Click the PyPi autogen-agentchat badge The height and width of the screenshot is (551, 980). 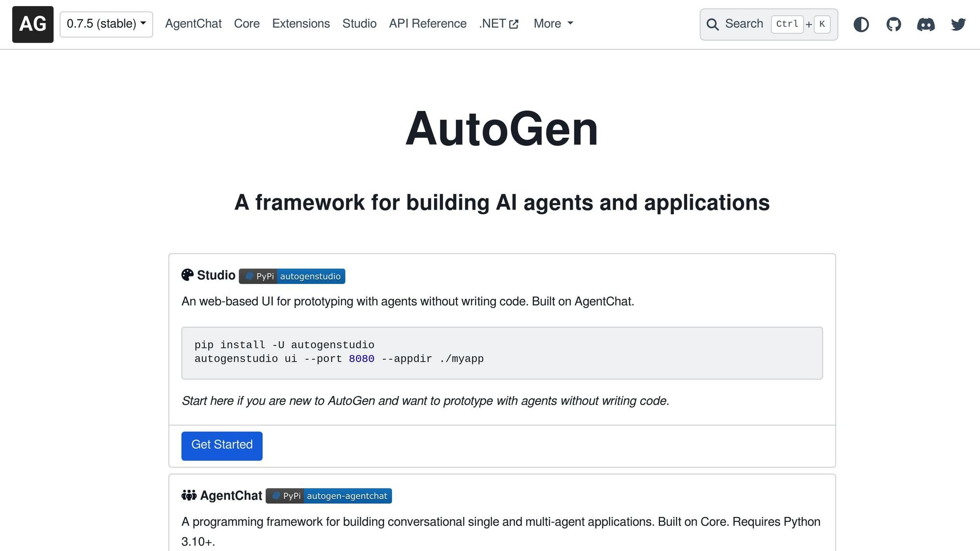pyautogui.click(x=329, y=496)
